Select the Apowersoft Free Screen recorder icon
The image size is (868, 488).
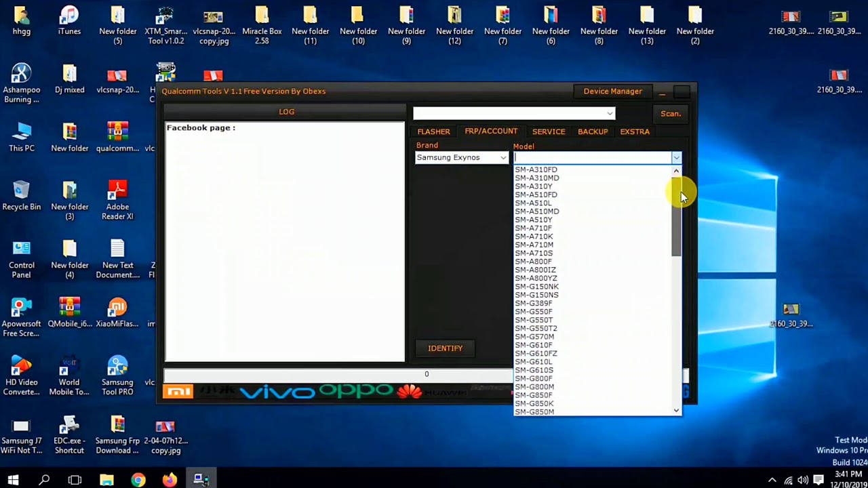(21, 317)
